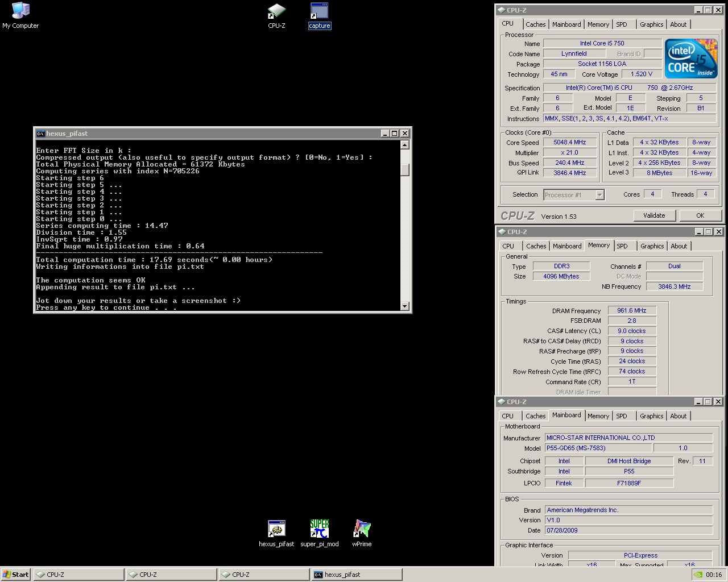This screenshot has height=582, width=728.
Task: Click the Multiplier value "x 21.0"
Action: pos(570,152)
